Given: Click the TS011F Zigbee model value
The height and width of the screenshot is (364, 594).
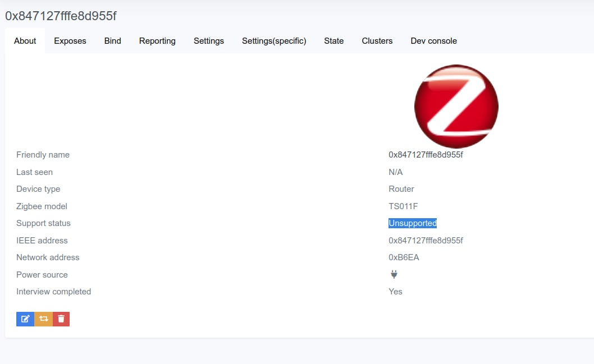Looking at the screenshot, I should tap(403, 206).
